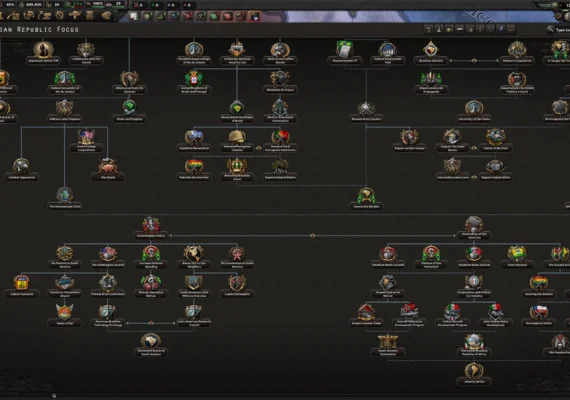Pick the Reward Army Loyalty focus

(x=366, y=111)
